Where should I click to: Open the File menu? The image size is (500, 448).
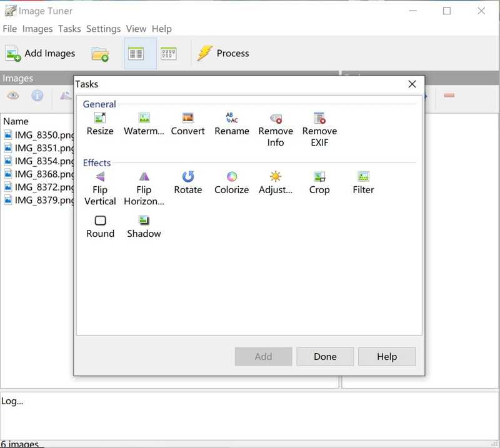click(9, 29)
